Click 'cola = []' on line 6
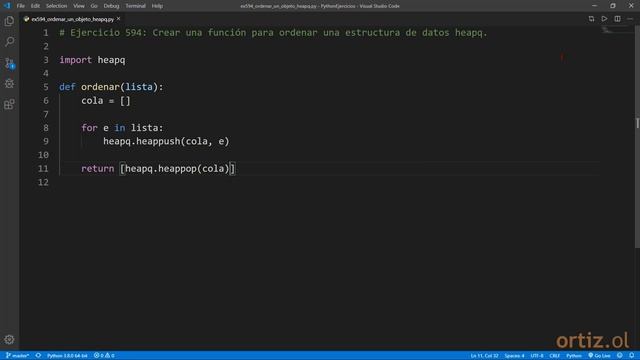 coord(106,100)
